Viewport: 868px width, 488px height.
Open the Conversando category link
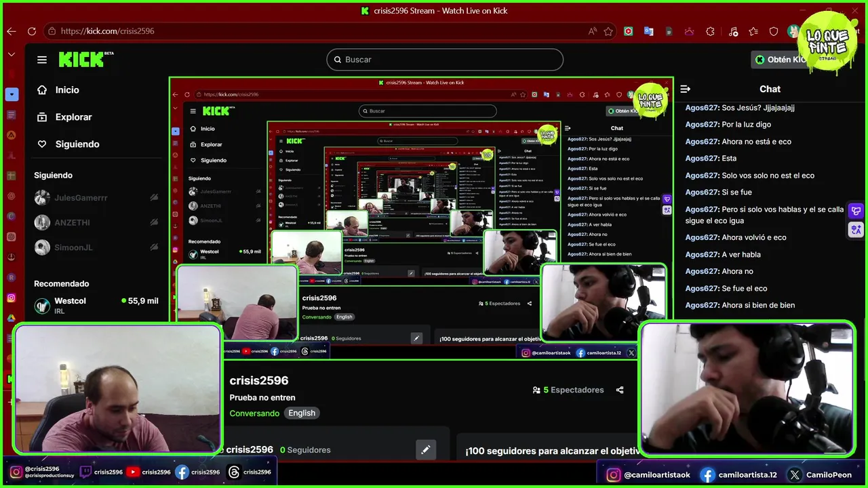(x=254, y=413)
